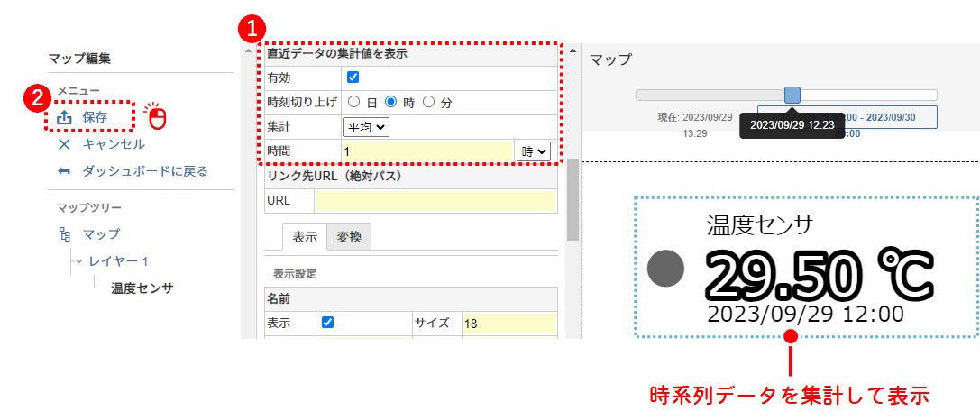Select 温度センサ tree node
This screenshot has width=980, height=420.
coord(142,288)
